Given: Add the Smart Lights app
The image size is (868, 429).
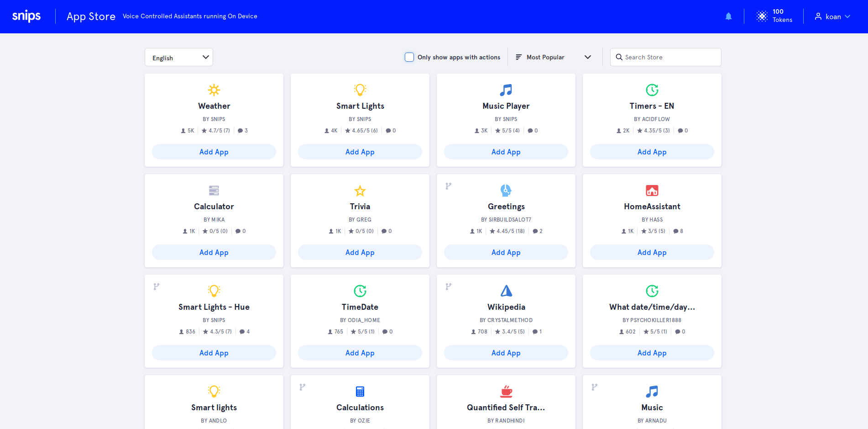Looking at the screenshot, I should pyautogui.click(x=360, y=152).
